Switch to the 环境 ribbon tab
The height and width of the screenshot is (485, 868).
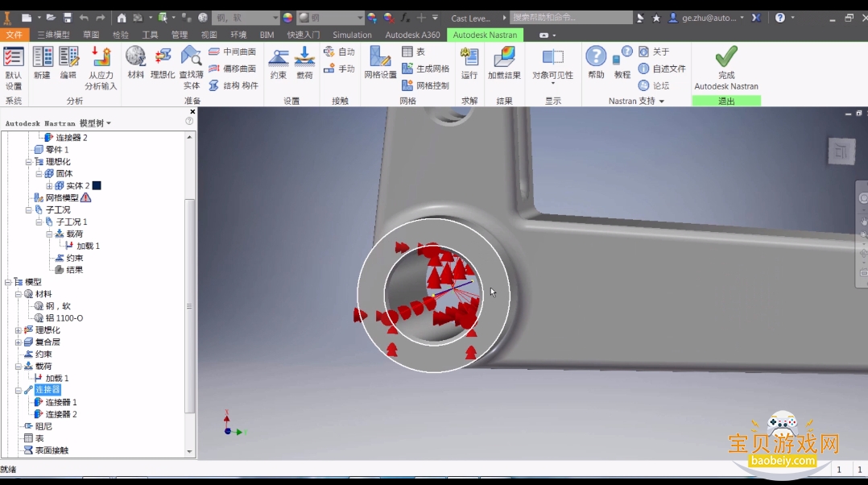[238, 35]
